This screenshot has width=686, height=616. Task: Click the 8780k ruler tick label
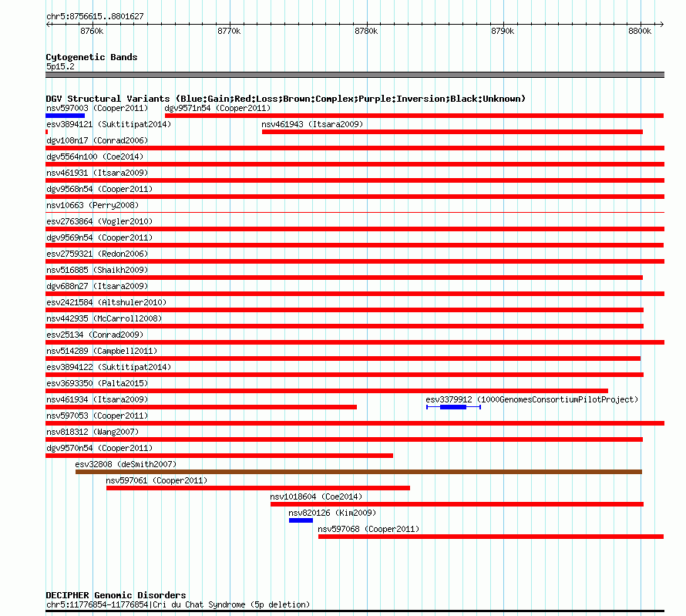pyautogui.click(x=366, y=31)
